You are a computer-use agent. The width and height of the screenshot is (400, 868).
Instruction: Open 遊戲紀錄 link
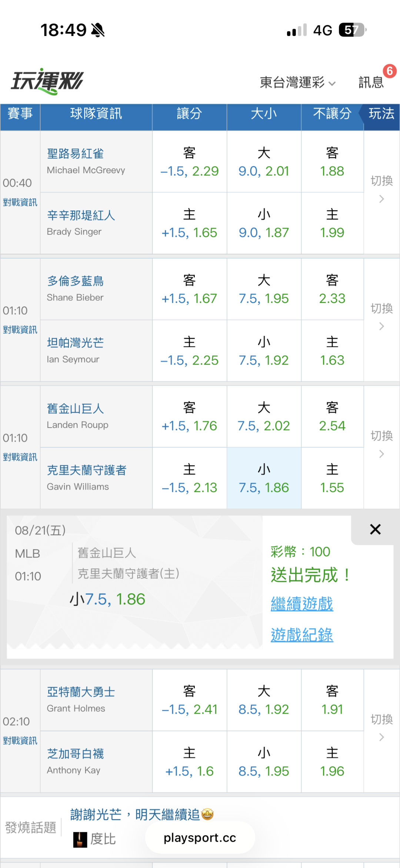[302, 635]
